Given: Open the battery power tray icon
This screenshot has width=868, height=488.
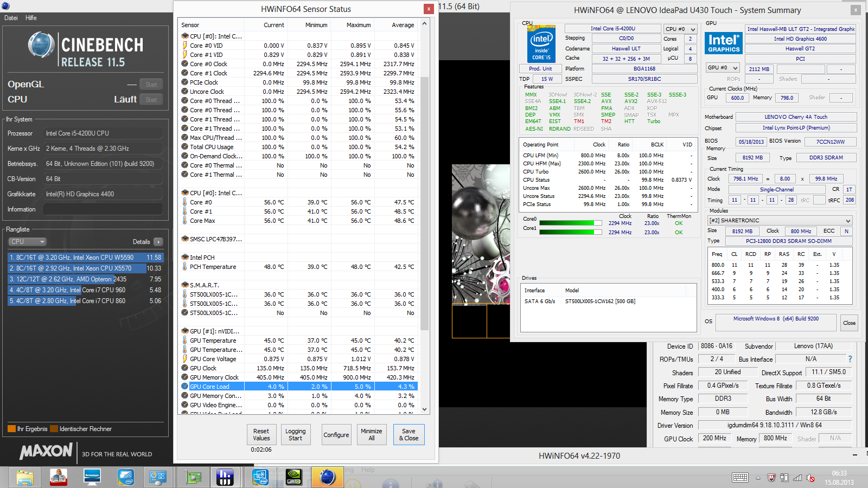Looking at the screenshot, I should (x=784, y=478).
